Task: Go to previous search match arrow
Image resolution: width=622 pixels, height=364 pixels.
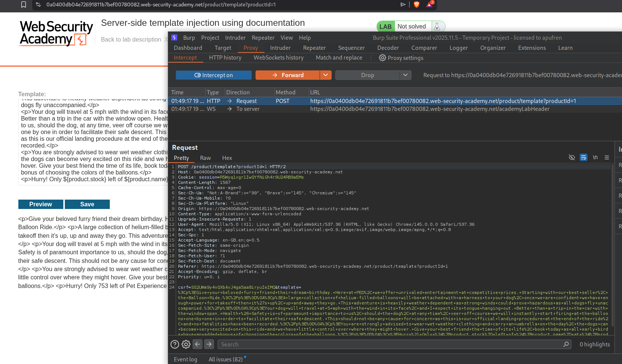Action: coord(198,344)
